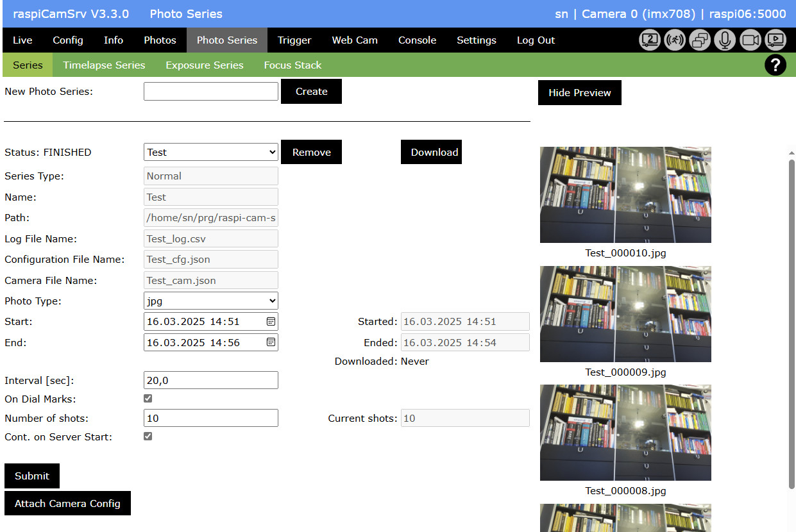Open help via the question mark icon
The width and height of the screenshot is (796, 532).
tap(775, 65)
